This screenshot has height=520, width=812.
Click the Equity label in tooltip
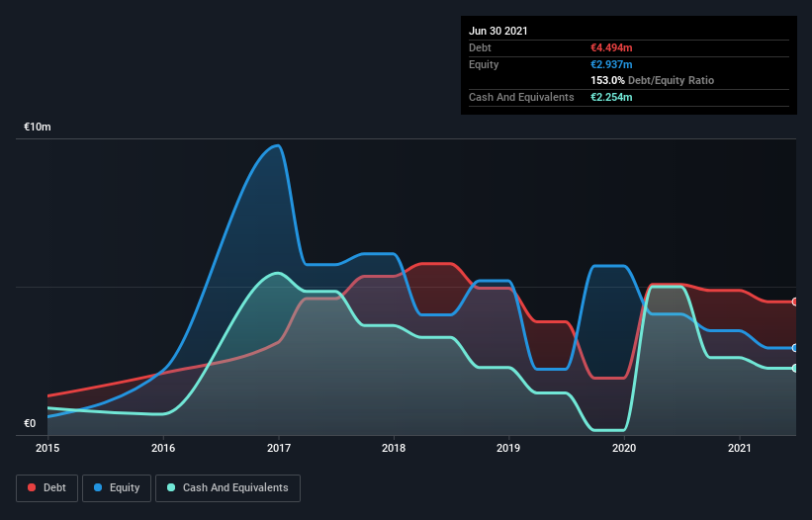(484, 64)
